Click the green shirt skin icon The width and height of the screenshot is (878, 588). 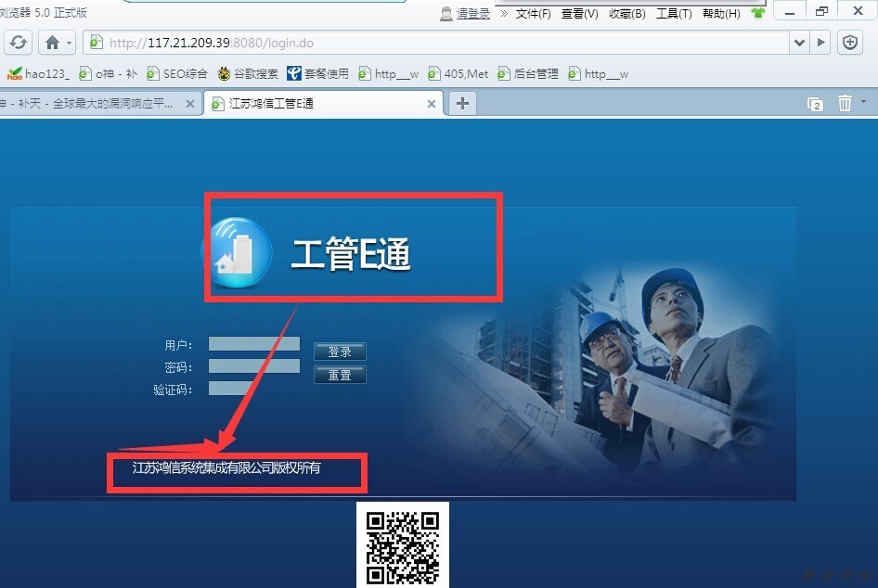[x=758, y=13]
